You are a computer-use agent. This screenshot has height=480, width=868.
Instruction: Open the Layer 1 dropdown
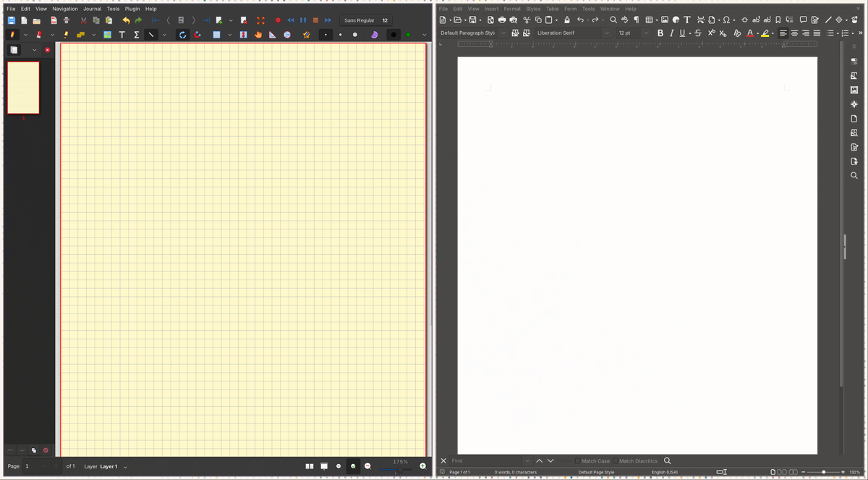[x=125, y=467]
